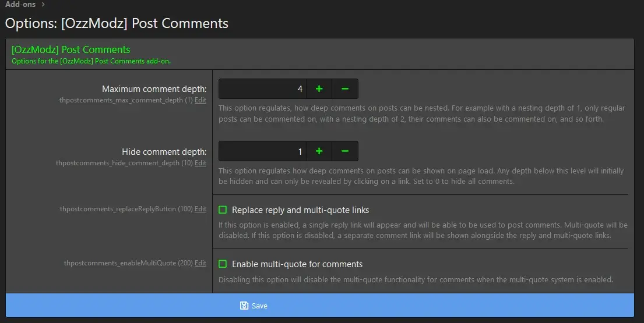Enable Replace reply and multi-quote links checkbox
This screenshot has height=323, width=644.
pos(223,210)
